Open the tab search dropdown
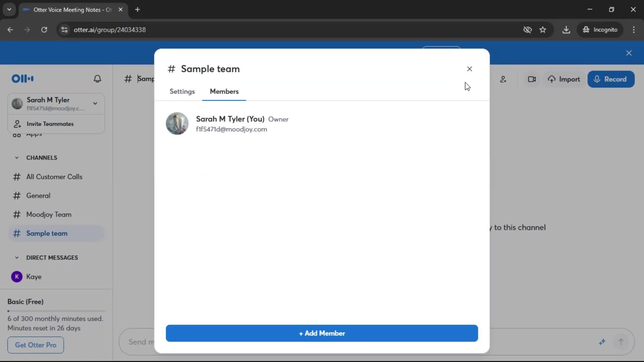The height and width of the screenshot is (362, 644). pyautogui.click(x=9, y=9)
